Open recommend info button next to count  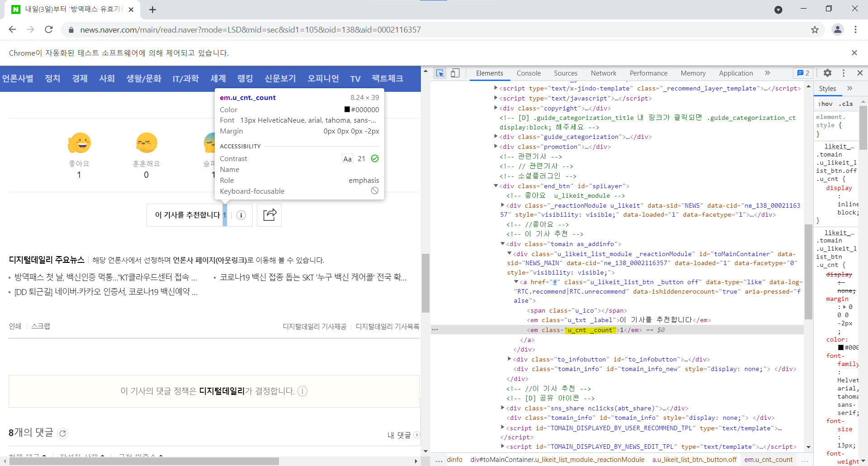(x=241, y=215)
